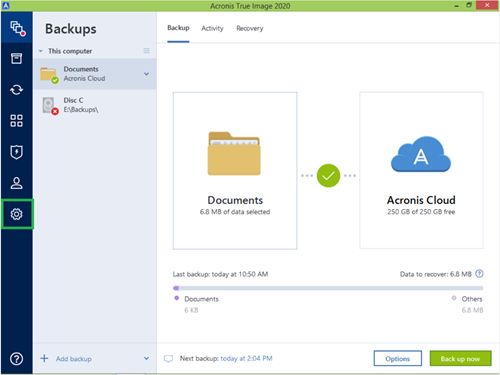
Task: Click the large Documents folder source icon
Action: (234, 153)
